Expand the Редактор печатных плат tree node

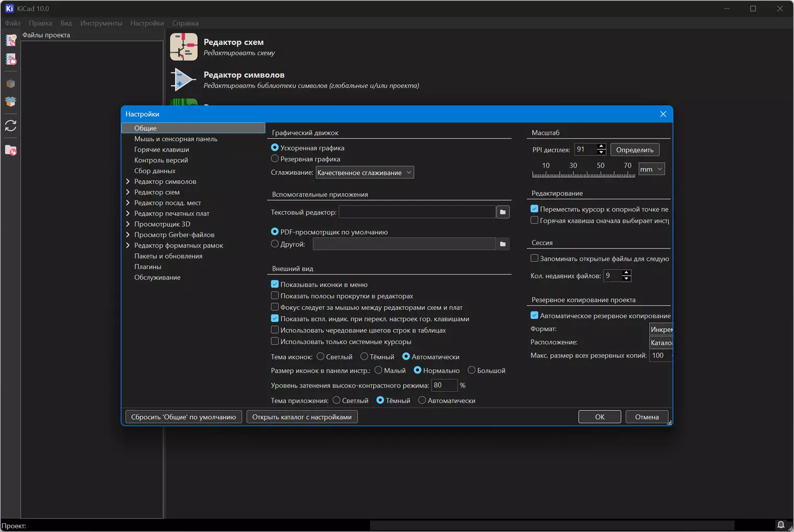pos(128,213)
